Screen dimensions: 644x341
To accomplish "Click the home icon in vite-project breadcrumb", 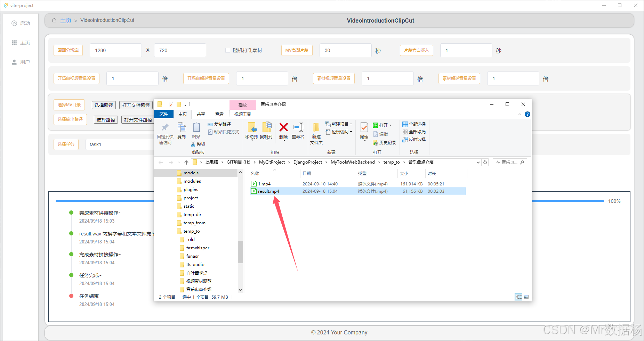I will click(54, 20).
